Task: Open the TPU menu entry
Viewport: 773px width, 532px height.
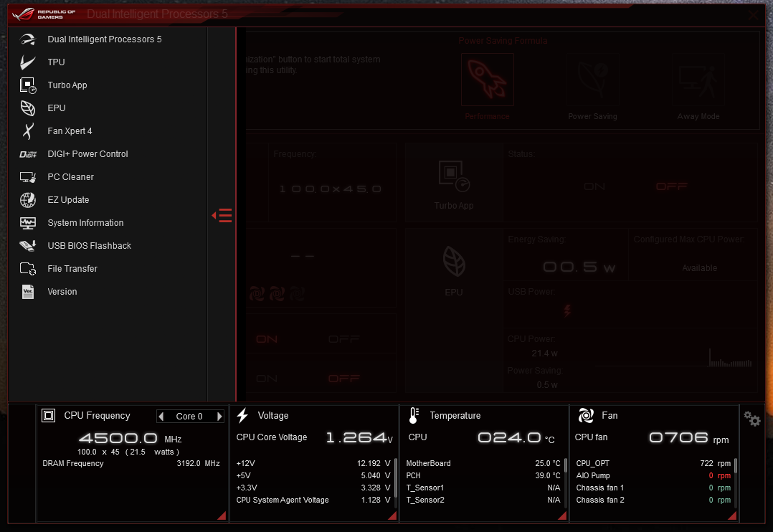Action: coord(56,62)
